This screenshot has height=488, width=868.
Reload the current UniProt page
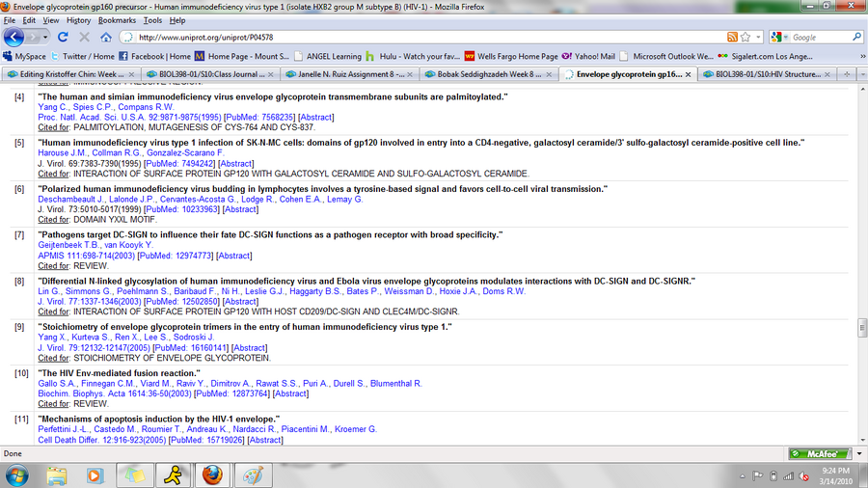pos(63,37)
